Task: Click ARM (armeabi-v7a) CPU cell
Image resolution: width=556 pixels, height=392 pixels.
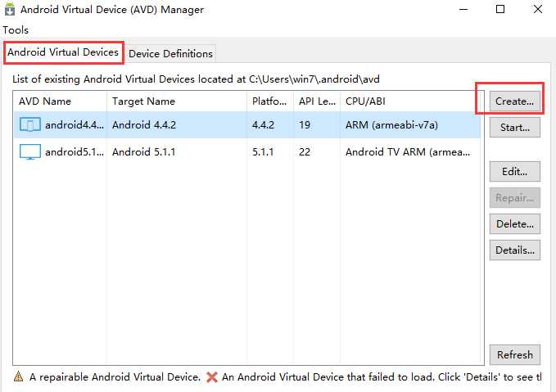Action: (392, 125)
